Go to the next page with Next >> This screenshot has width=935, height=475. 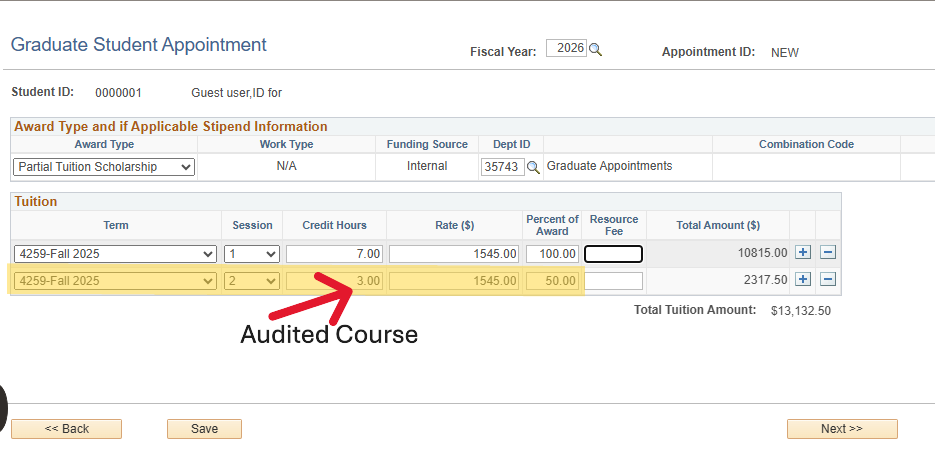point(841,429)
